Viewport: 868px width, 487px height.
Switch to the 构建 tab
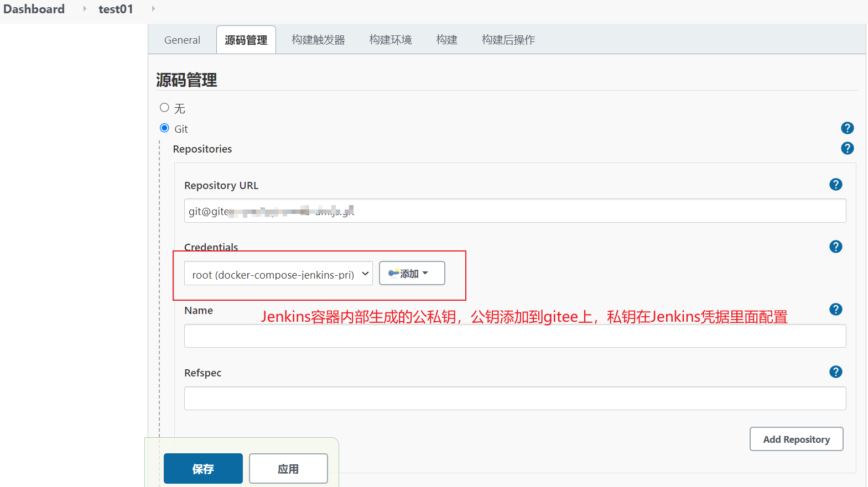pyautogui.click(x=446, y=40)
